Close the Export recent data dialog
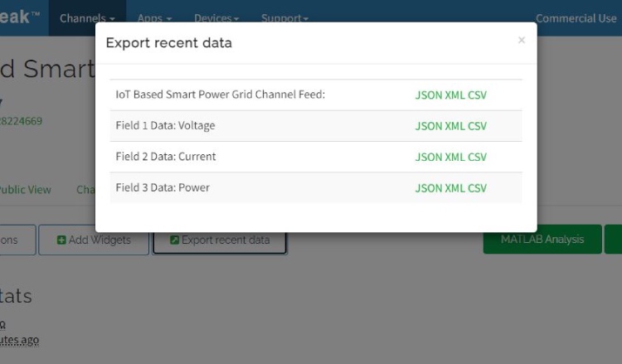This screenshot has width=622, height=364. coord(522,40)
